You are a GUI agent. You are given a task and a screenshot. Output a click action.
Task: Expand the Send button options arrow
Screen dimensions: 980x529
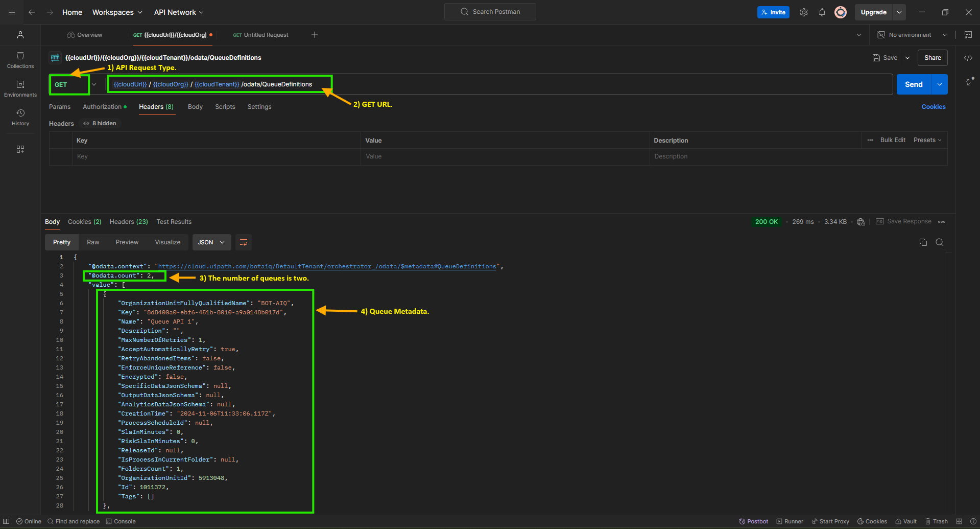940,84
